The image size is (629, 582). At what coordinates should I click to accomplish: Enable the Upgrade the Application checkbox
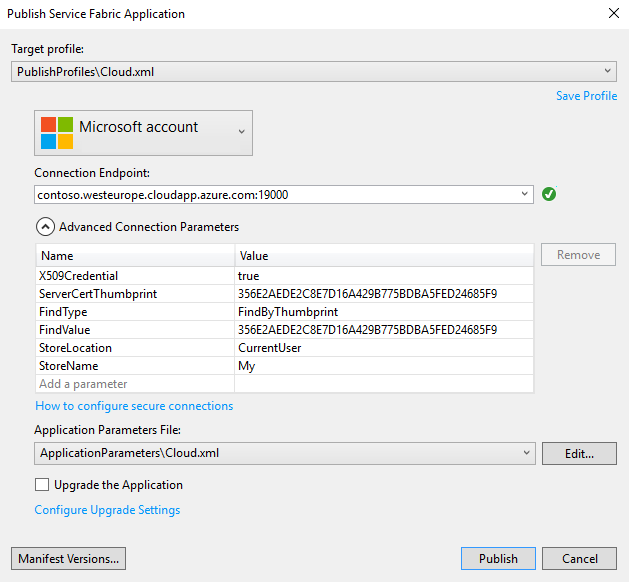(42, 485)
